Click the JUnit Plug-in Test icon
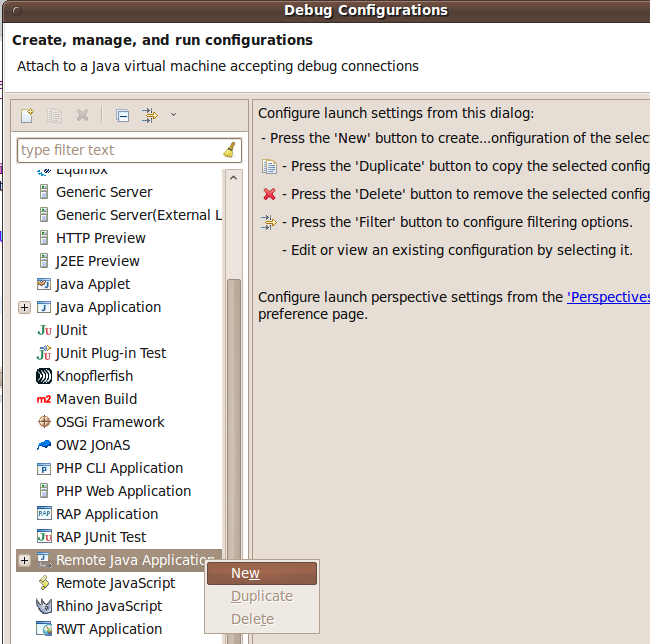This screenshot has height=644, width=650. click(44, 353)
